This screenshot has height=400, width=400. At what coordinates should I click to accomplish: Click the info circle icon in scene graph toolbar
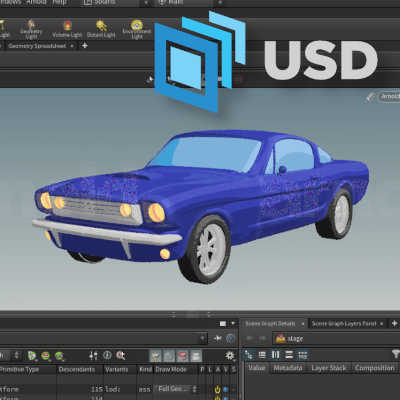(x=107, y=355)
